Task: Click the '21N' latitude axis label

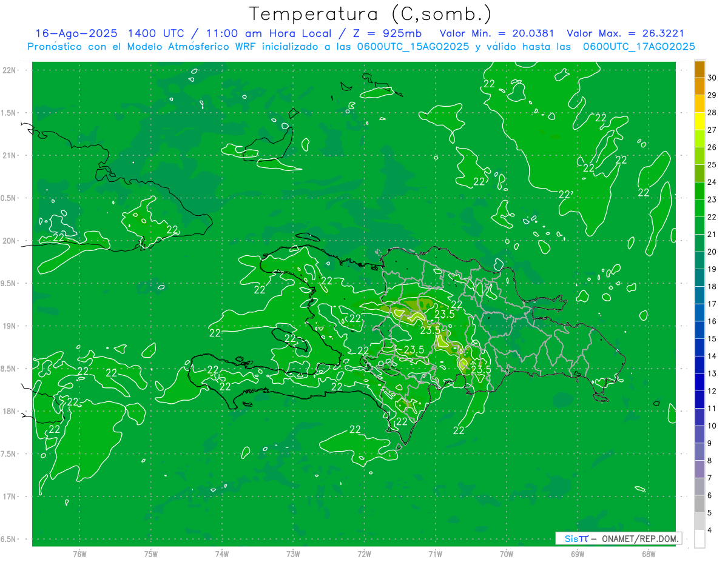Action: [x=9, y=155]
